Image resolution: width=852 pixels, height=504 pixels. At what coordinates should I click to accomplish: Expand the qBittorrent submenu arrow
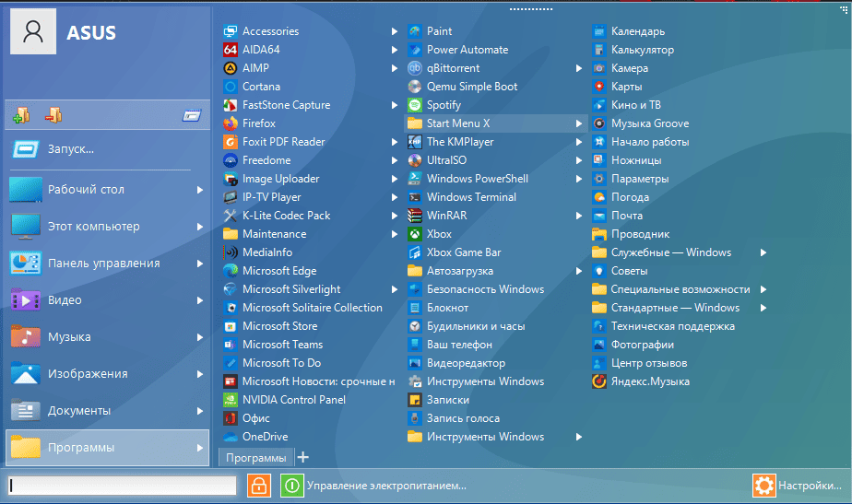(579, 68)
